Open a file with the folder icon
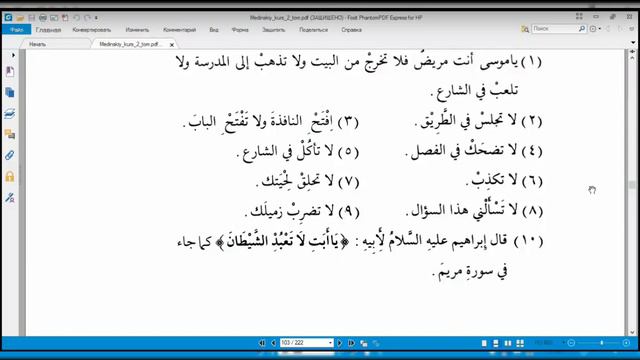 [x=20, y=18]
